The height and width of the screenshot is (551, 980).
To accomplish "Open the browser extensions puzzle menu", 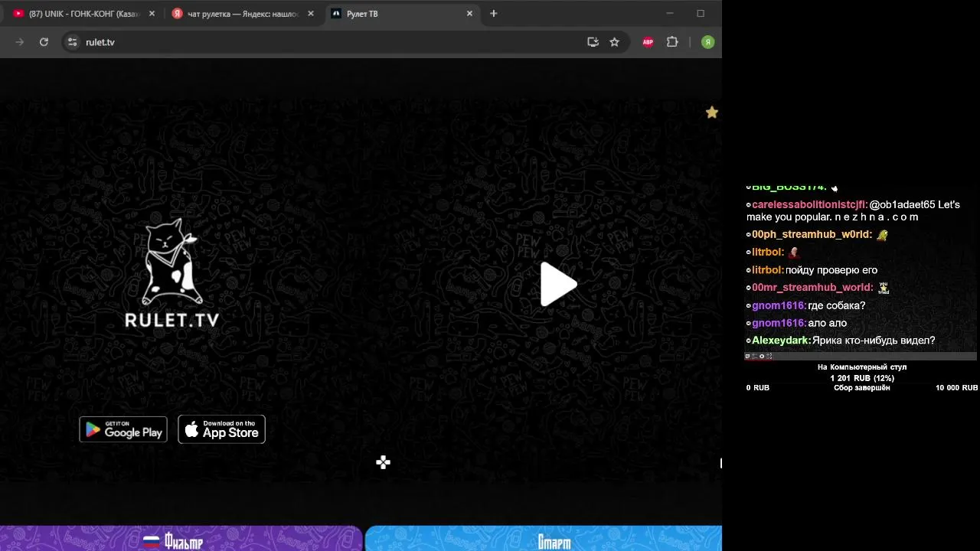I will tap(672, 42).
